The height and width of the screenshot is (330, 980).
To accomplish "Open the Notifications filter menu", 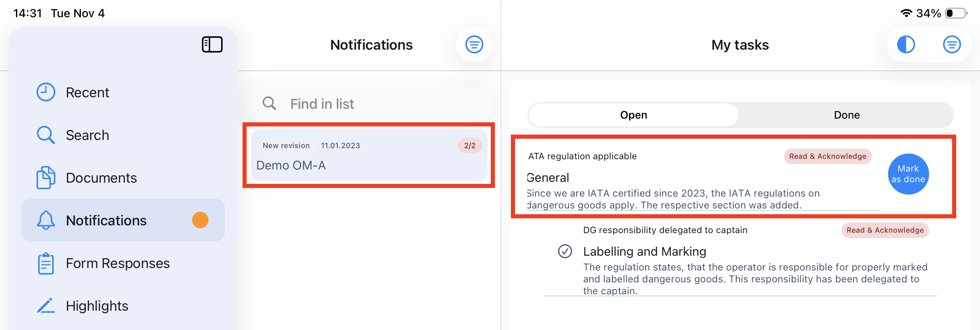I will pyautogui.click(x=474, y=44).
